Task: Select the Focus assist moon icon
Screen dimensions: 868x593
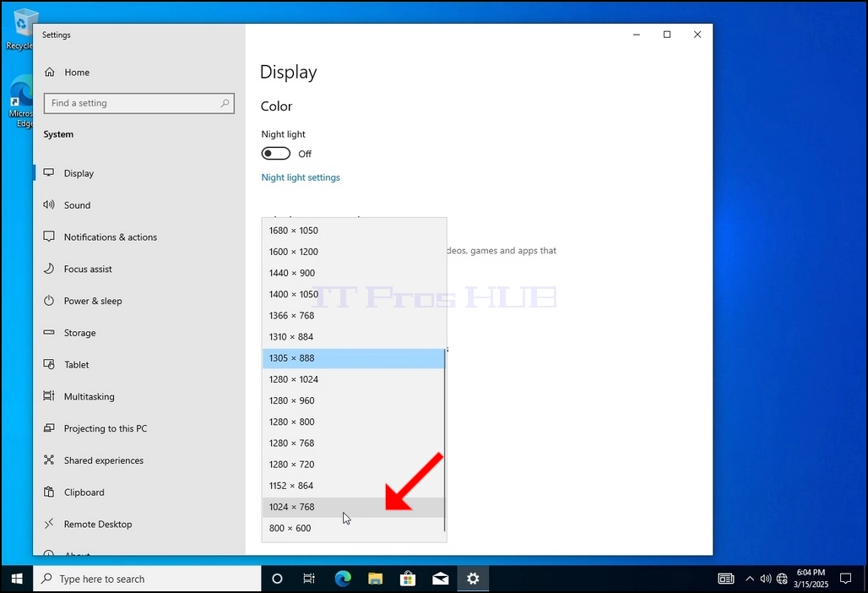Action: 49,269
